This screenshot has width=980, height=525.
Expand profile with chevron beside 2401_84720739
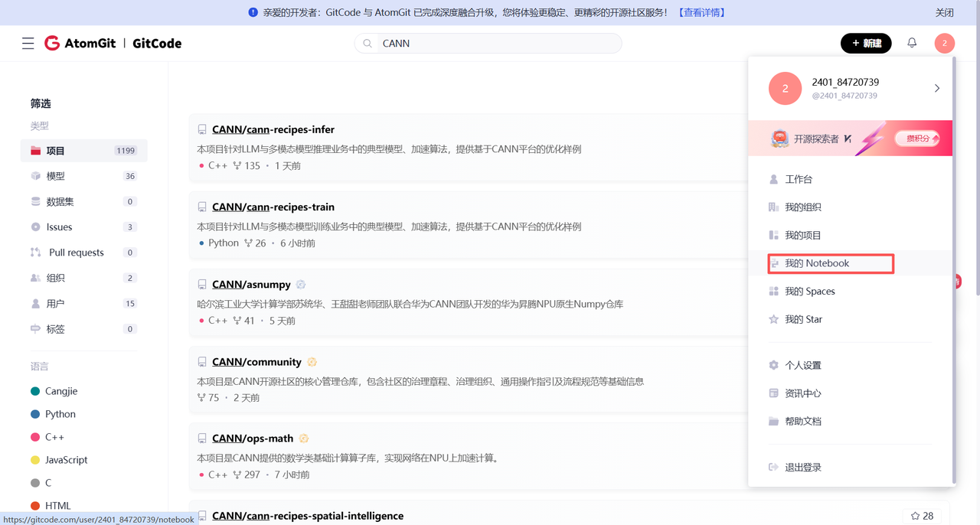[937, 89]
